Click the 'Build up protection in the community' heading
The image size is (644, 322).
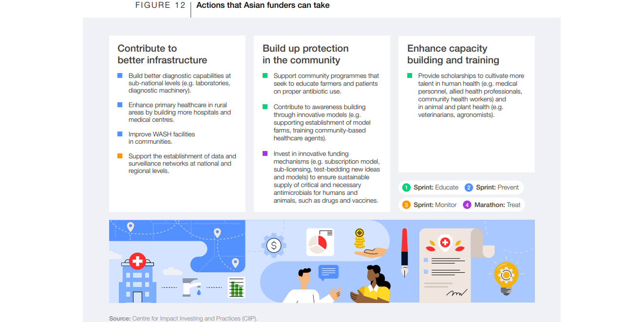(x=305, y=54)
